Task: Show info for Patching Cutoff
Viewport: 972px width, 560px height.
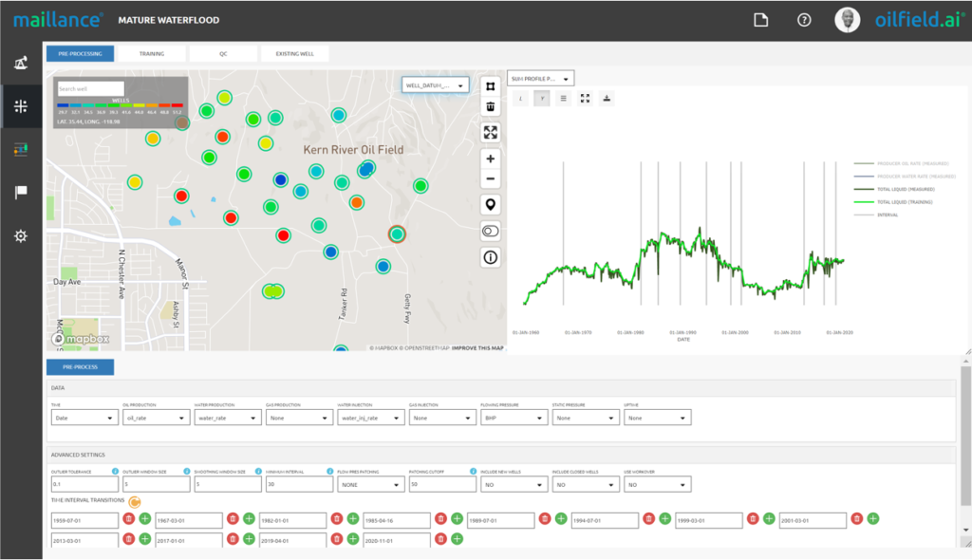Action: 473,472
